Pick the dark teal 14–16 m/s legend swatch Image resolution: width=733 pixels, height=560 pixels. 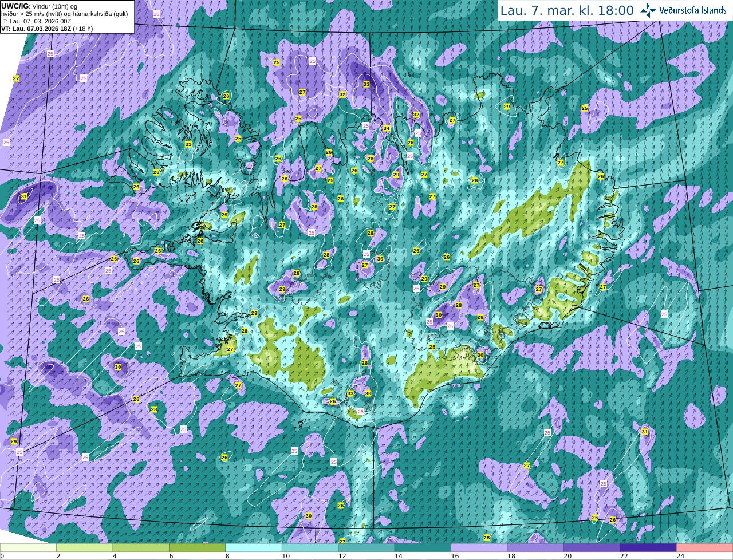coord(423,547)
